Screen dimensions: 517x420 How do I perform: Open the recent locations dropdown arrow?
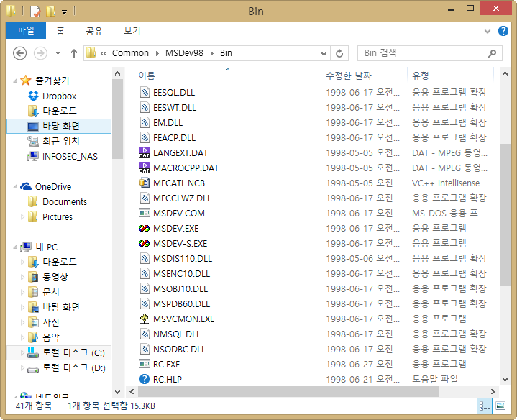(x=58, y=53)
